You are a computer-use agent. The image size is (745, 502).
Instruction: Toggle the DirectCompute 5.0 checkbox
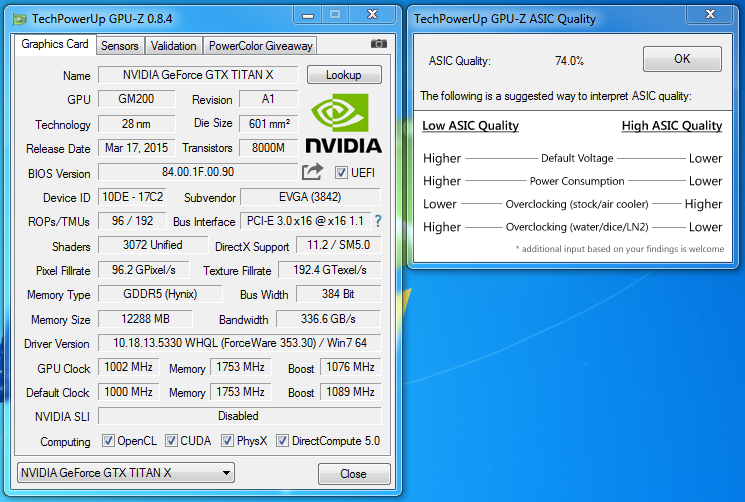pos(282,441)
